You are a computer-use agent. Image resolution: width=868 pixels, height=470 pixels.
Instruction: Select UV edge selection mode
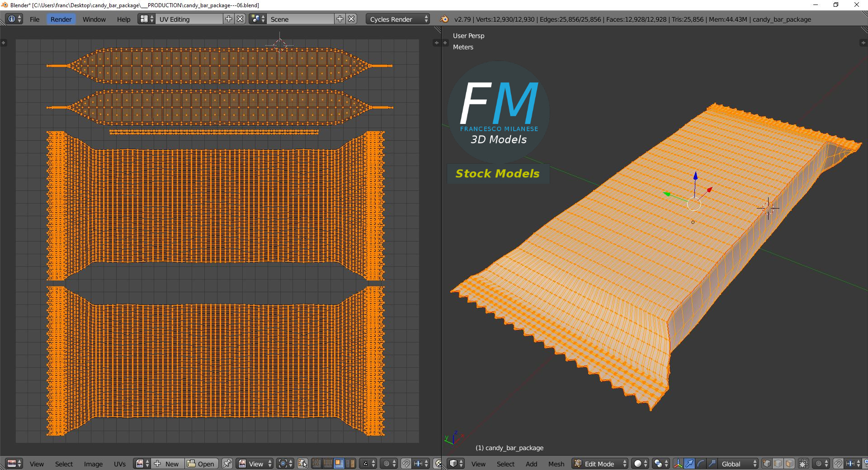click(x=328, y=464)
